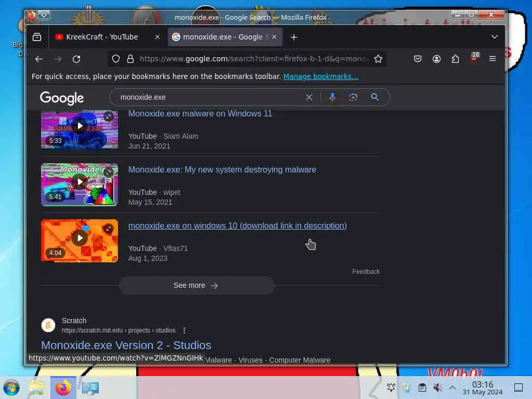The width and height of the screenshot is (532, 399).
Task: Open monoxide.exe on windows 10 video link
Action: (x=237, y=225)
